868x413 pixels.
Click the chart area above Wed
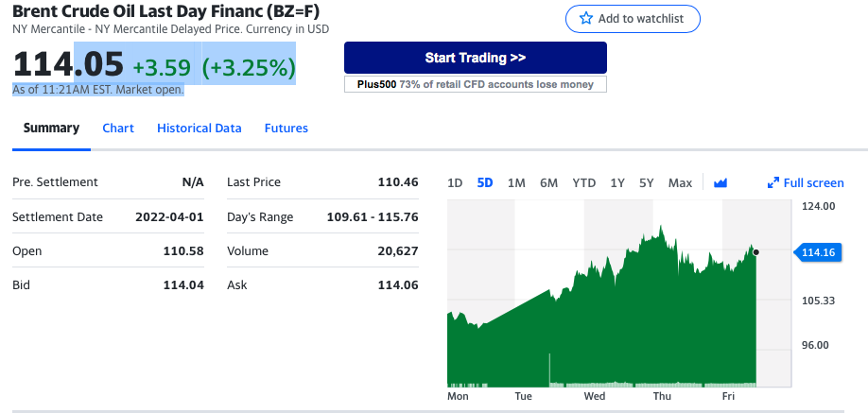596,321
